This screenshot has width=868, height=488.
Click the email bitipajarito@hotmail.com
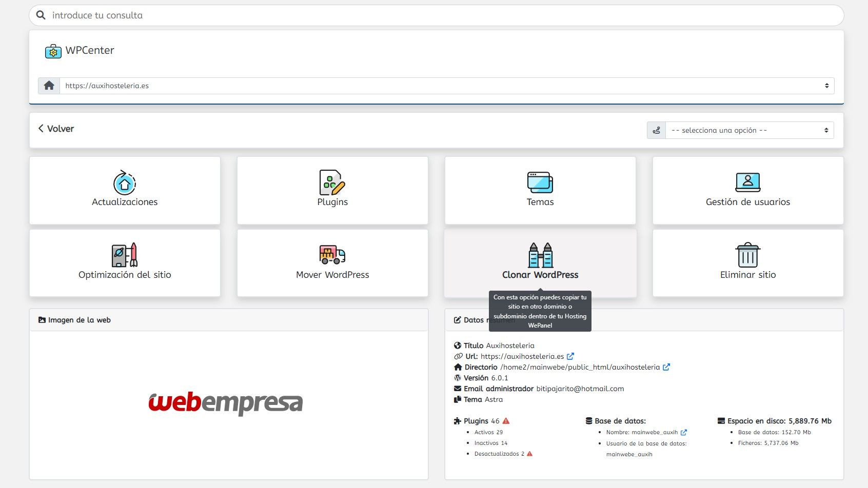coord(580,389)
